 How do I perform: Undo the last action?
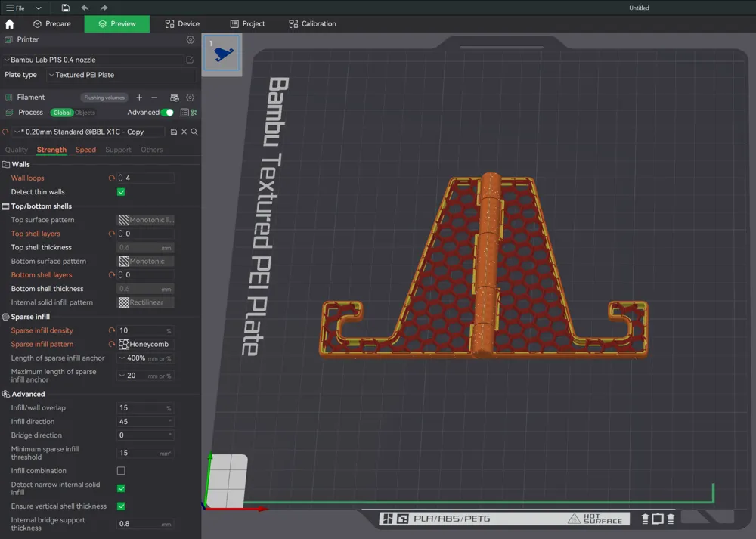pos(85,8)
